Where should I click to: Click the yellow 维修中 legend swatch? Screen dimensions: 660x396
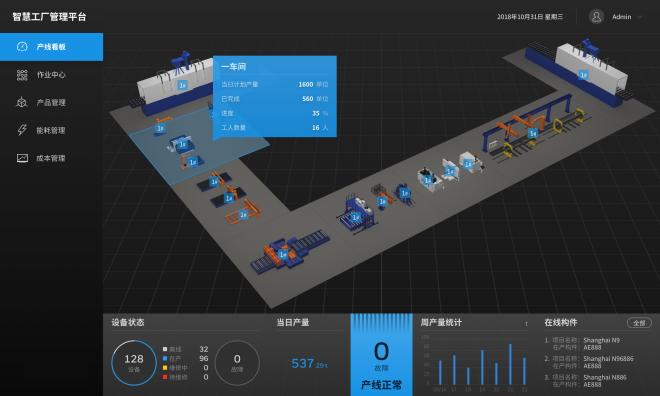pos(165,368)
